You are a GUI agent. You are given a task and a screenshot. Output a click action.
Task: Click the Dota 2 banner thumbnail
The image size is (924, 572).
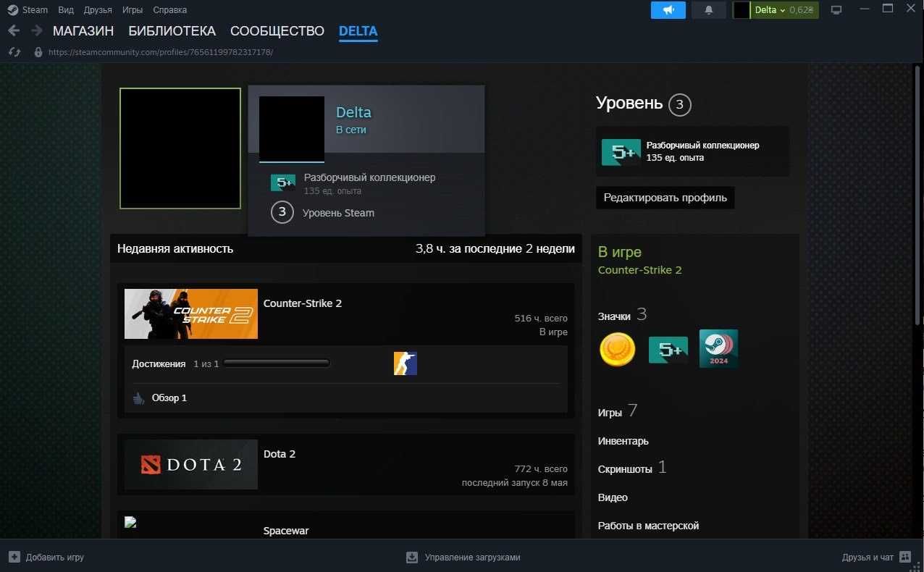point(191,464)
